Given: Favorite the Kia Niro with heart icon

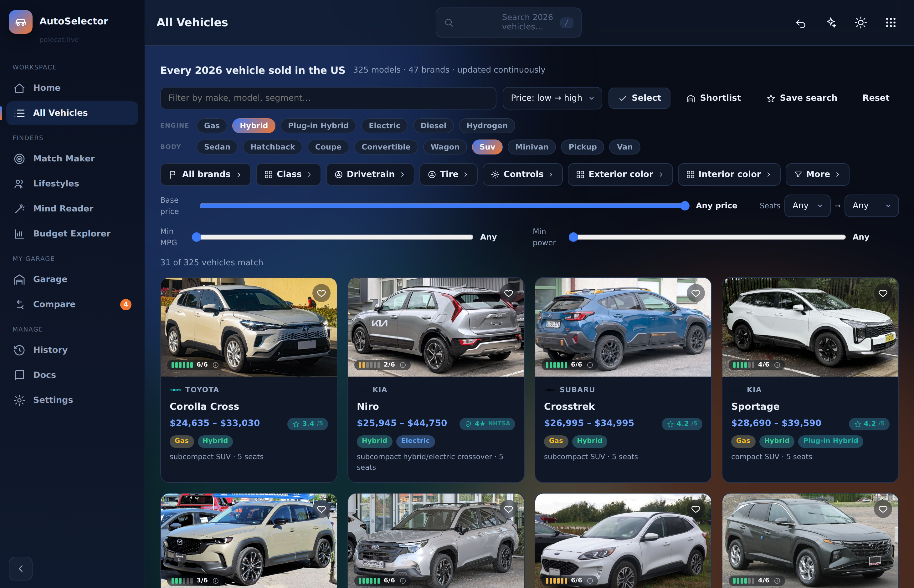Looking at the screenshot, I should point(509,293).
